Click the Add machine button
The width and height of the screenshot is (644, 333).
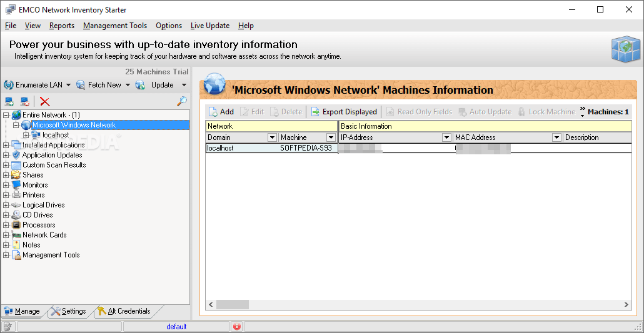(x=221, y=112)
